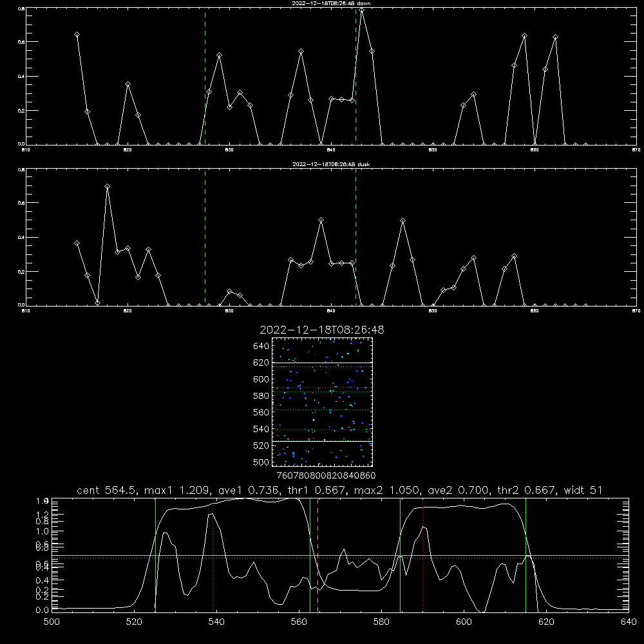Click the '620' y-axis label of scatter image
Screen dimensions: 644x644
point(261,363)
